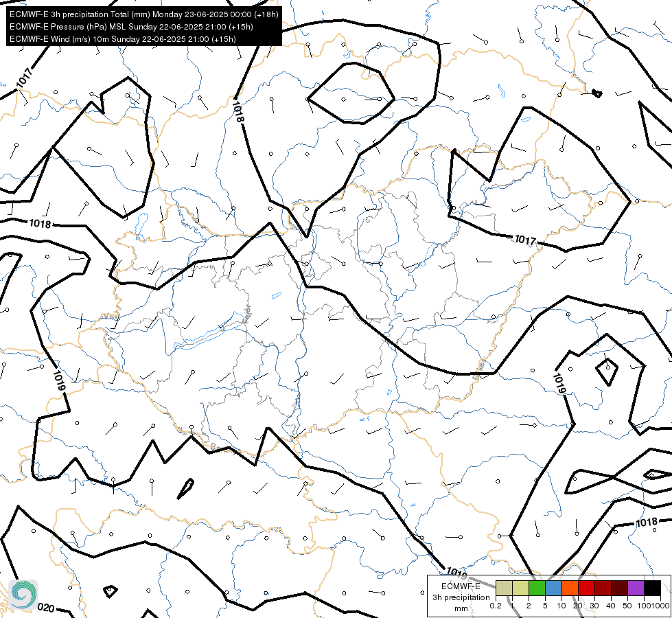Click the '30' legend scale value
The image size is (672, 618).
tap(594, 606)
